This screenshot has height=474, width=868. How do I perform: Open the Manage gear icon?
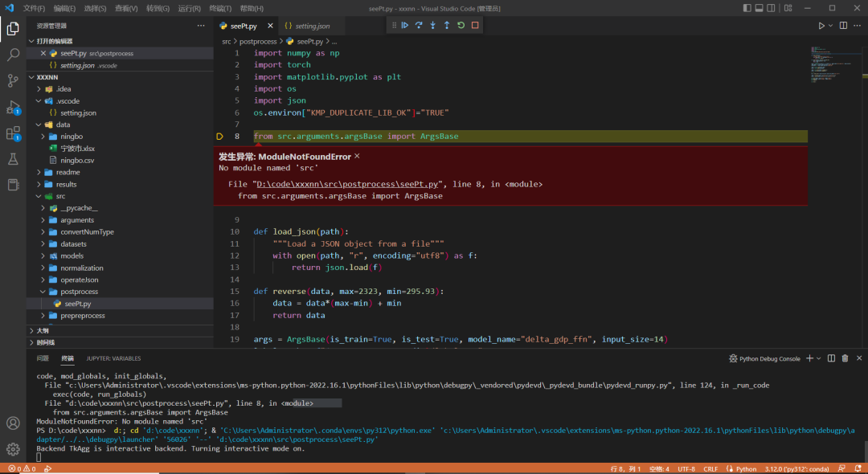pos(13,449)
